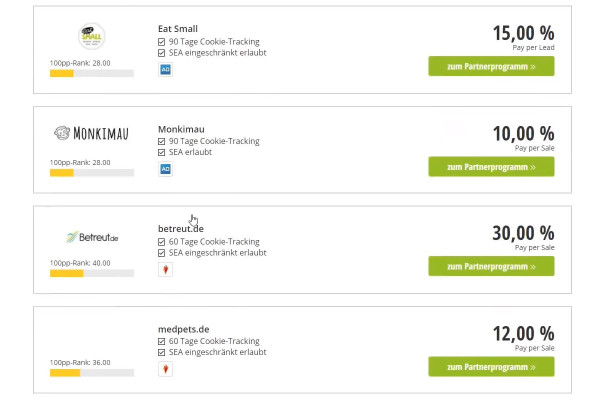Open the Monkimau zum Partnerprogramm button

[x=491, y=167]
